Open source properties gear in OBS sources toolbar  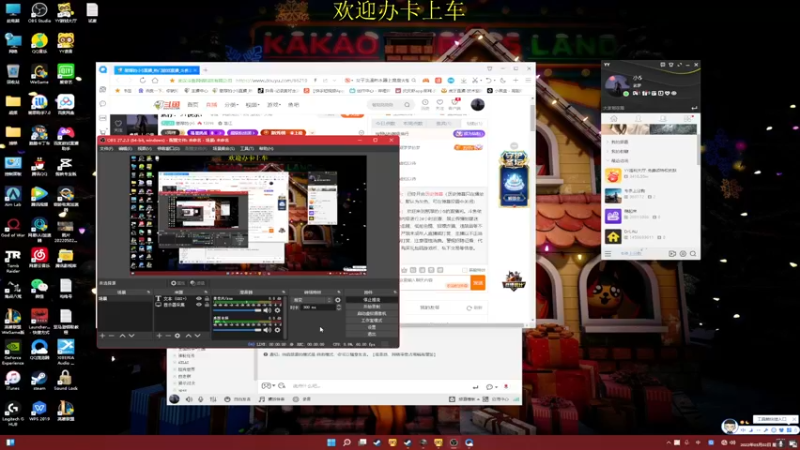[x=178, y=336]
